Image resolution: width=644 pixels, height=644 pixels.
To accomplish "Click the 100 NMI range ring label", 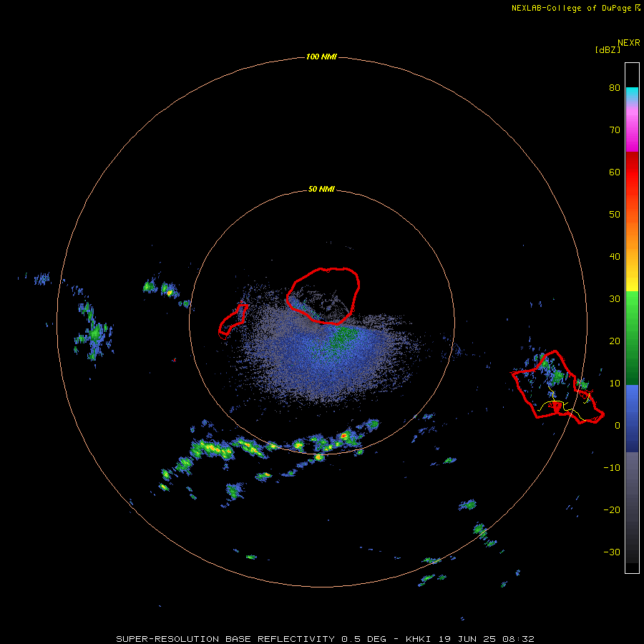I will pos(321,57).
